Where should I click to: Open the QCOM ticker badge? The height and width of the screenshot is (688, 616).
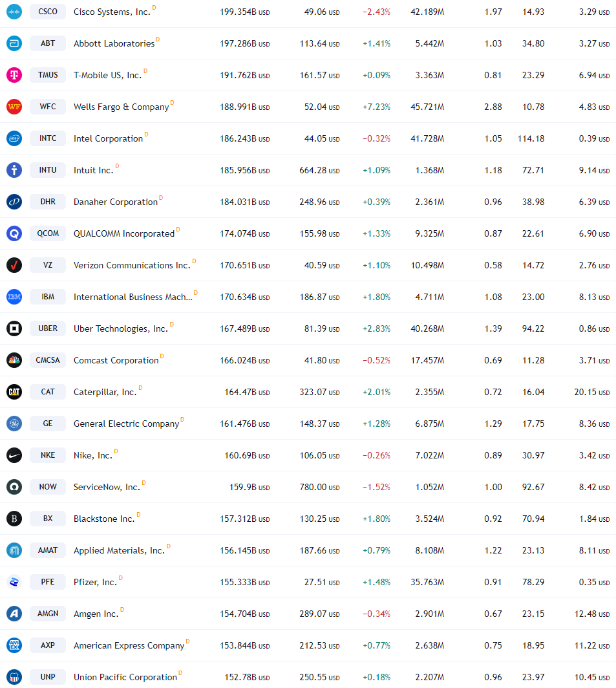48,233
